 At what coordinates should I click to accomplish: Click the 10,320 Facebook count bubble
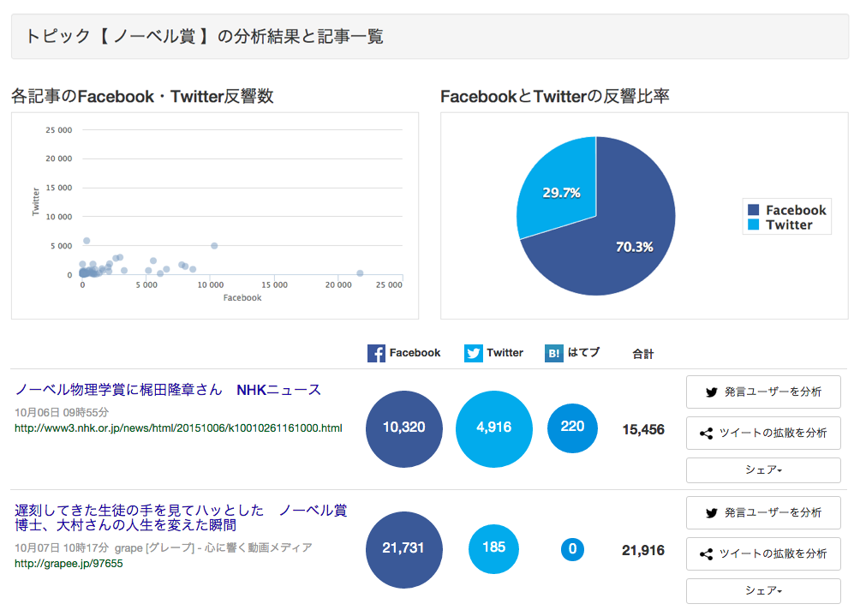coord(404,429)
